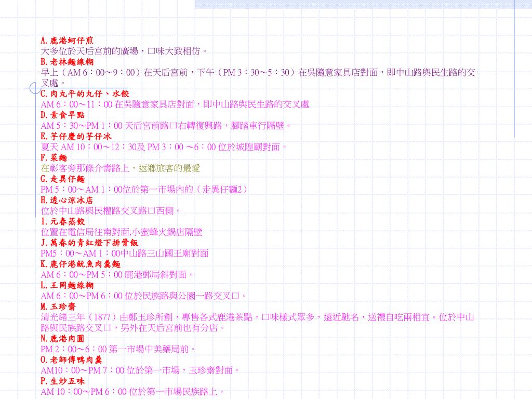Click line 'AM 10：00～PM 6：00 位於第一市場民族路上。'
Image resolution: width=532 pixels, height=399 pixels.
pos(132,392)
